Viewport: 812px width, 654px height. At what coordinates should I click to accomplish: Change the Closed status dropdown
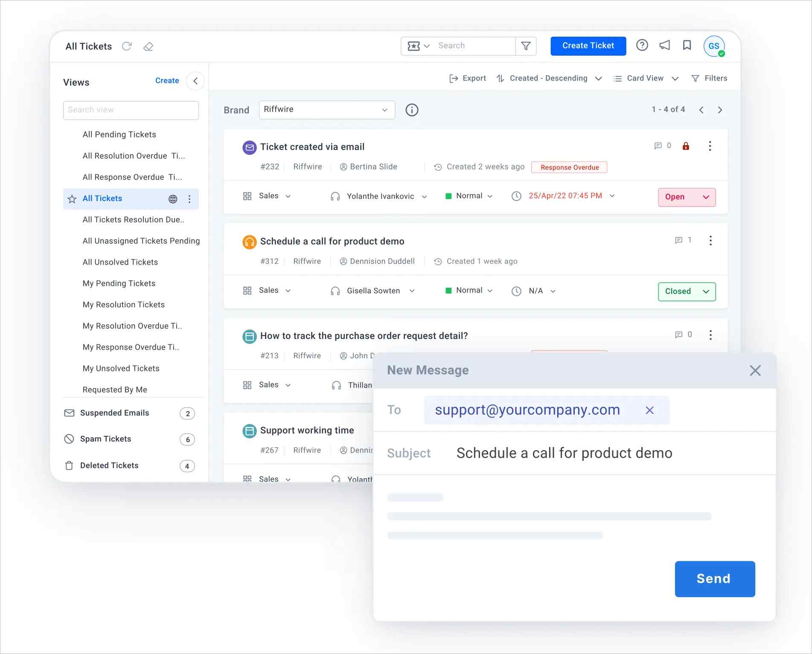pos(687,292)
